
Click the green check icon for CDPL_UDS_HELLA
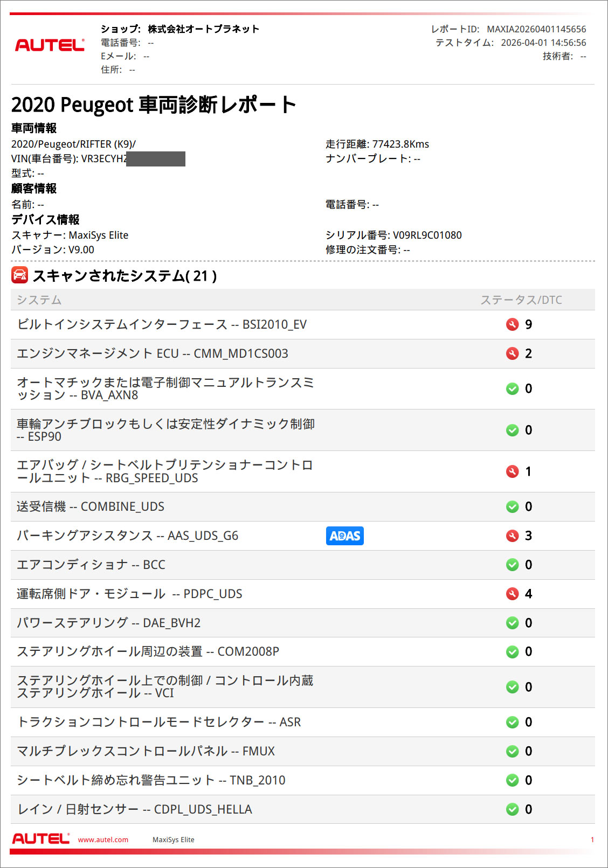click(x=512, y=809)
